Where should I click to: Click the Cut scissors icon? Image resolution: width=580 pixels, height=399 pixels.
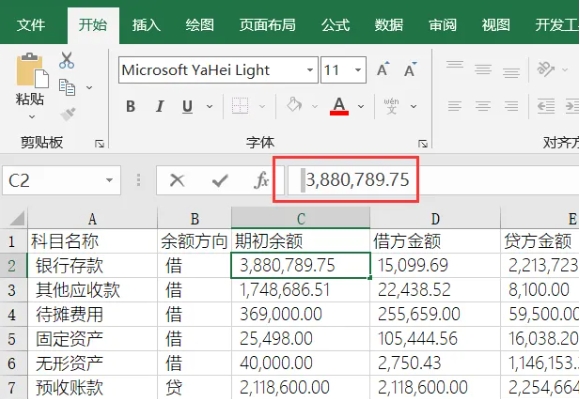pyautogui.click(x=67, y=60)
